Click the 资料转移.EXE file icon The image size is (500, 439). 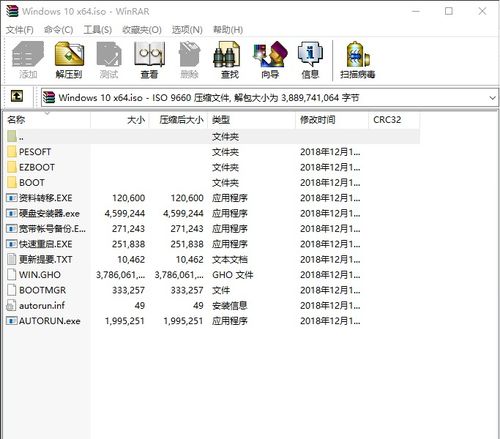pyautogui.click(x=12, y=198)
